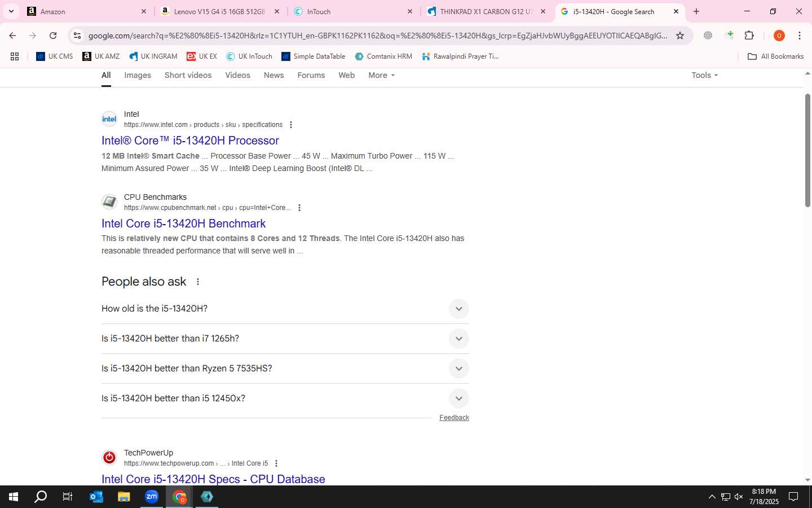Show hidden system tray icons

point(712,497)
